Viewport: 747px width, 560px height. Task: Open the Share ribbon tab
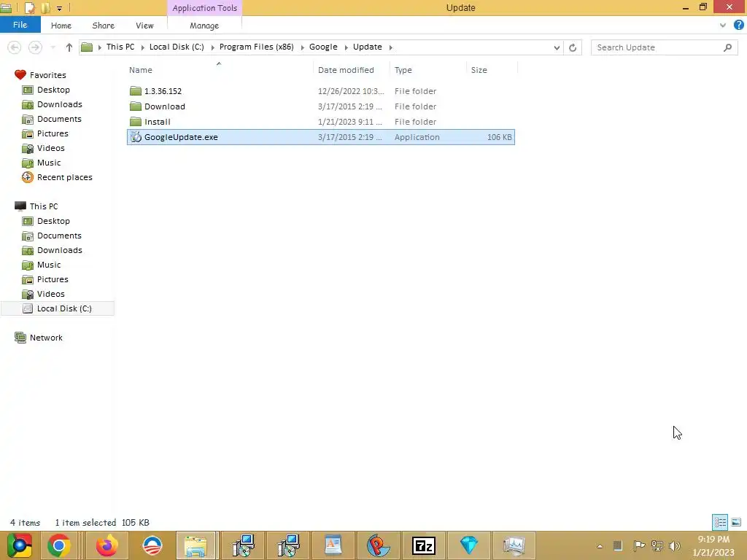[103, 26]
